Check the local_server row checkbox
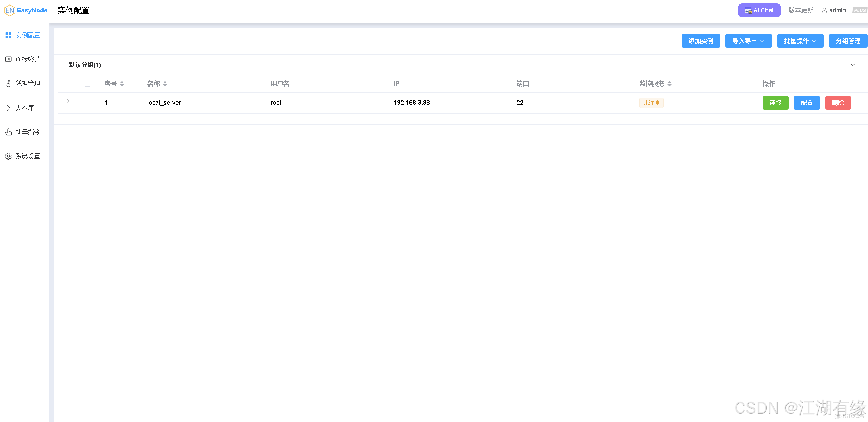 coord(87,103)
